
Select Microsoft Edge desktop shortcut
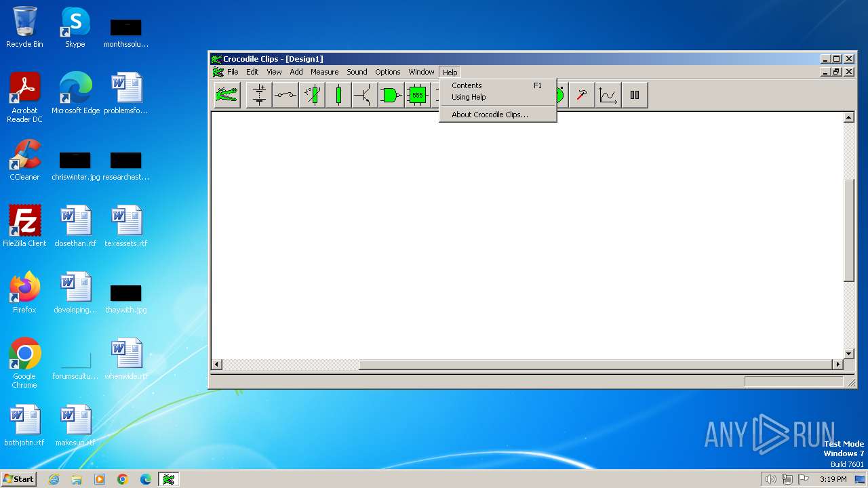click(x=75, y=93)
